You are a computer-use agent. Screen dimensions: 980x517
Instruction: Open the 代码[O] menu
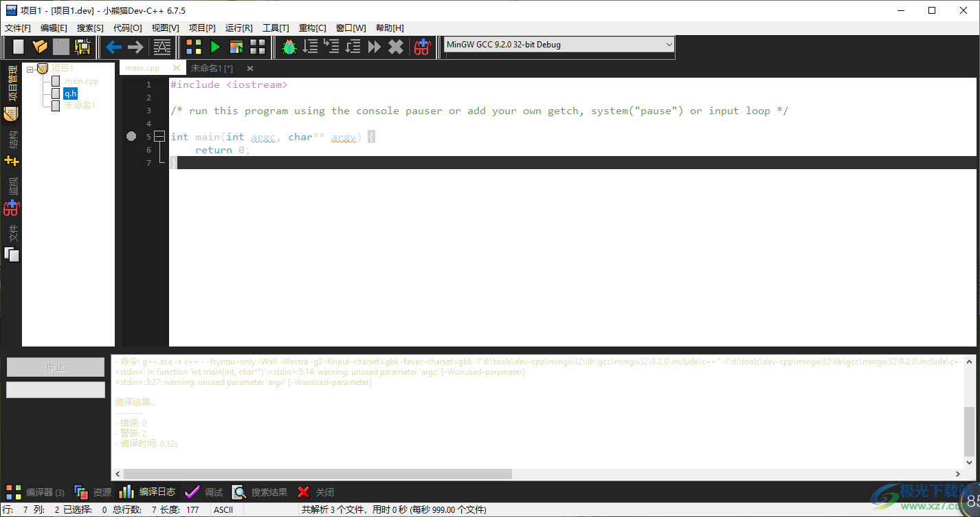pos(127,28)
